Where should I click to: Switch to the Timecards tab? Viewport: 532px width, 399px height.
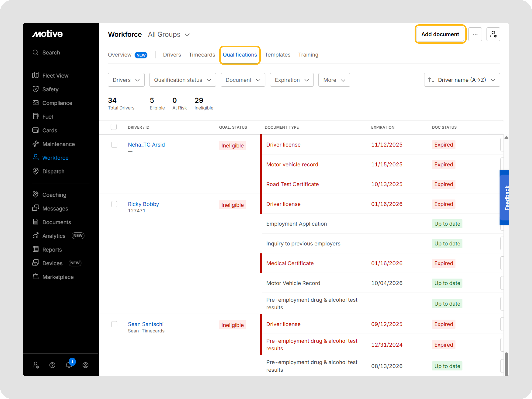point(202,55)
